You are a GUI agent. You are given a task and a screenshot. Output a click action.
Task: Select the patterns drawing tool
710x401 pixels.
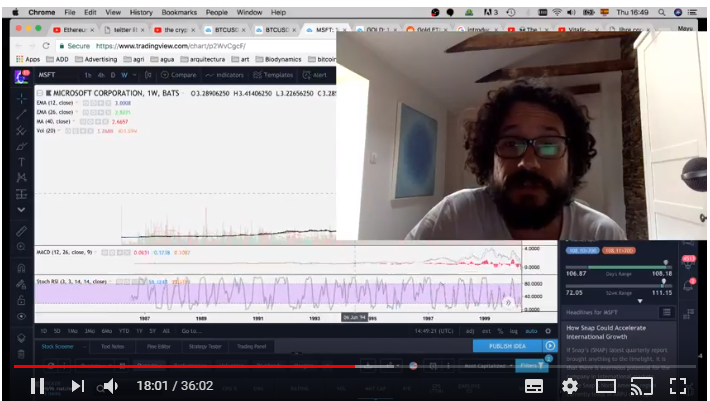(21, 178)
